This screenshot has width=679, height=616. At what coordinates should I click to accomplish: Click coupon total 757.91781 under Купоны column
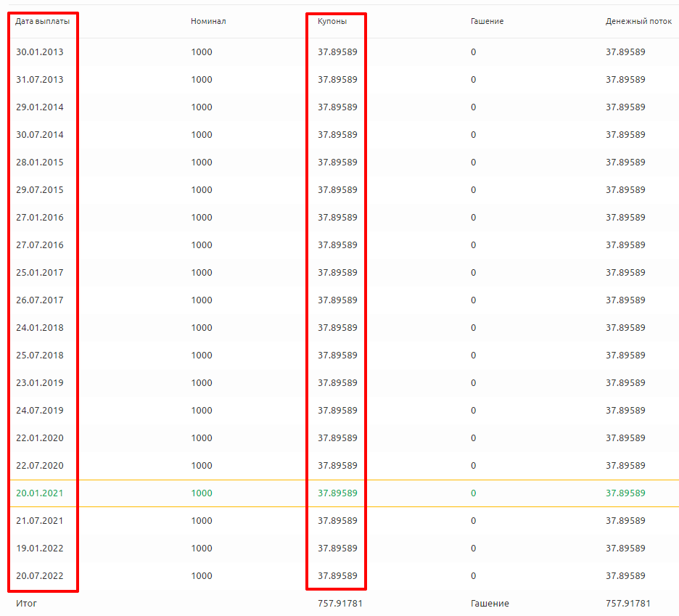(339, 604)
